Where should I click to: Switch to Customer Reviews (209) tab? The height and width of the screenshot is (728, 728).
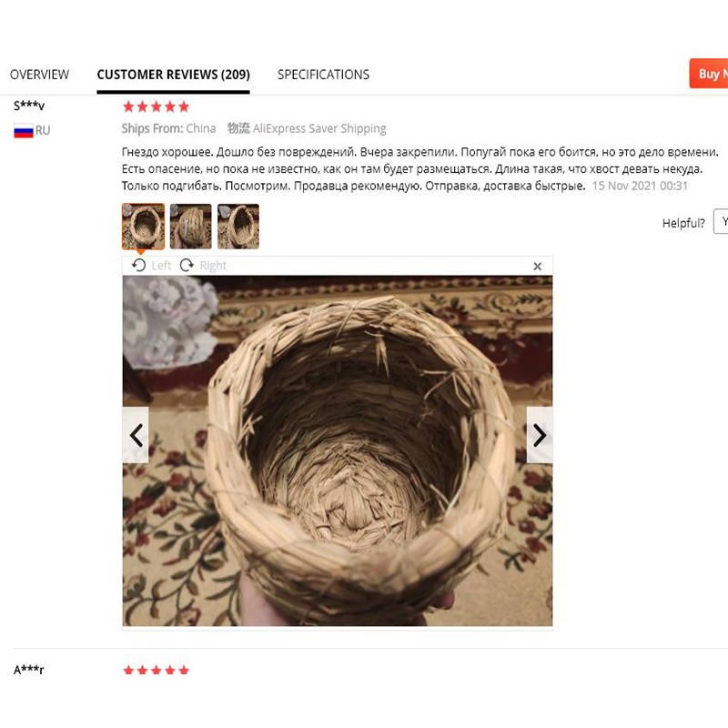tap(173, 75)
